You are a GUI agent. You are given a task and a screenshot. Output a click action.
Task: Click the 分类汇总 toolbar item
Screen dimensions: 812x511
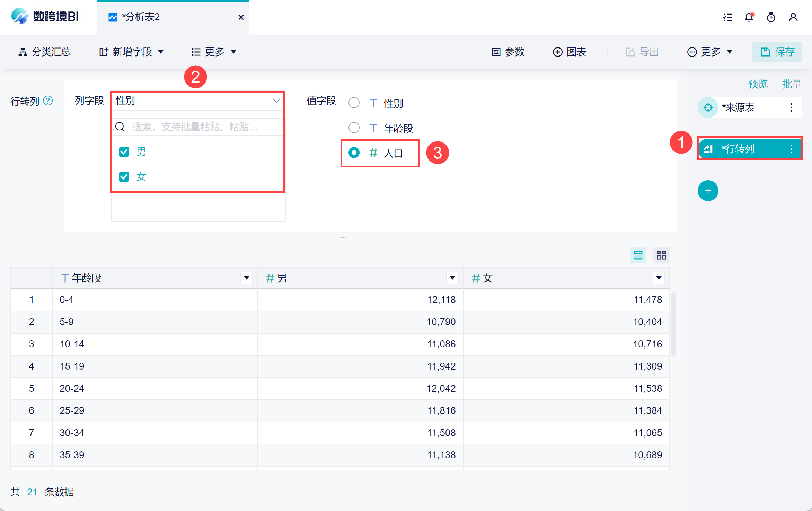pos(45,52)
